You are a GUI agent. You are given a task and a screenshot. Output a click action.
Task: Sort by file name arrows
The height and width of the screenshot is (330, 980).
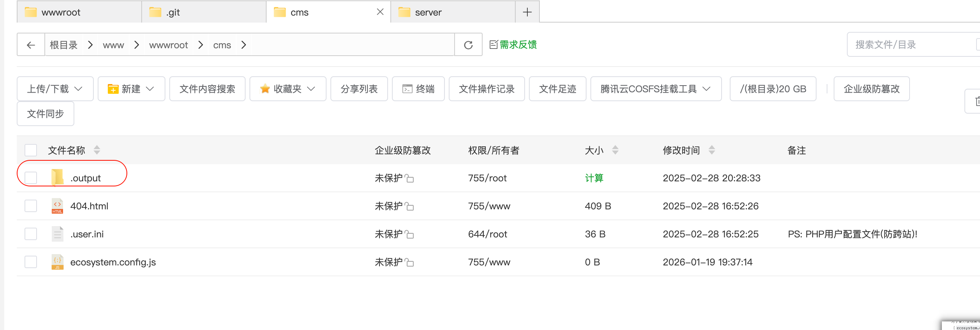pyautogui.click(x=97, y=150)
